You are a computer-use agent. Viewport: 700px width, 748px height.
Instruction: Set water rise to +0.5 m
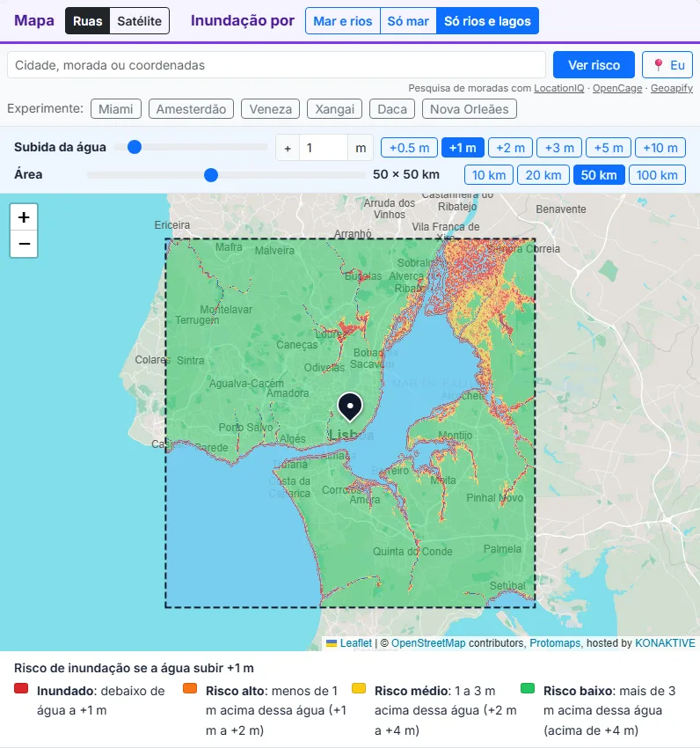(409, 148)
